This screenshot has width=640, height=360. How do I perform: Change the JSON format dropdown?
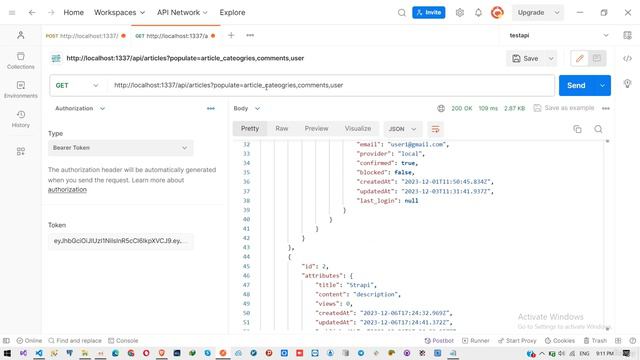pyautogui.click(x=402, y=129)
